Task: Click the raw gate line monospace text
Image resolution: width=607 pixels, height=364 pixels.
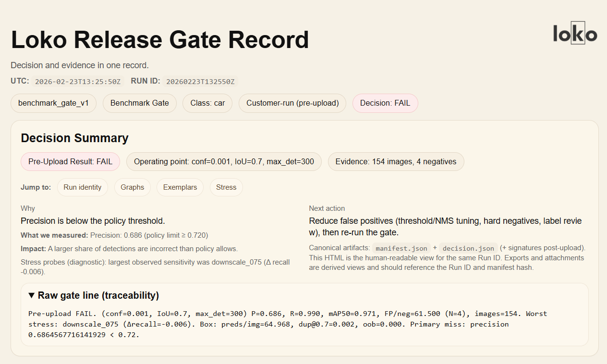Action: 288,324
